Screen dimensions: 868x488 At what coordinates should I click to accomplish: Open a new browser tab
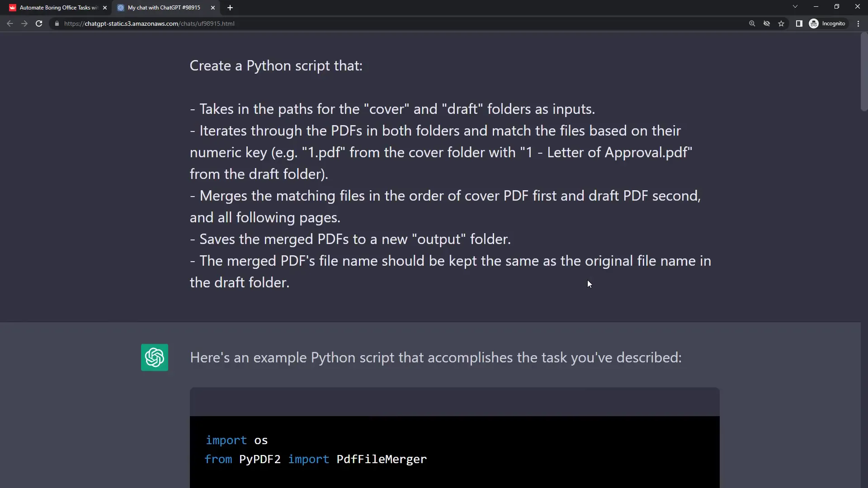[x=230, y=8]
